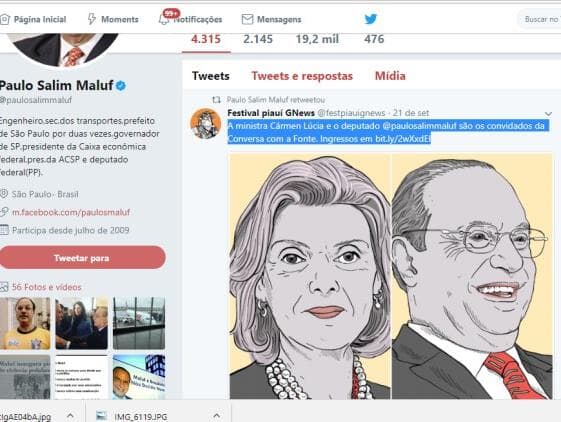Screen dimensions: 561x422
Task: Click the Tweetar para button
Action: click(83, 258)
